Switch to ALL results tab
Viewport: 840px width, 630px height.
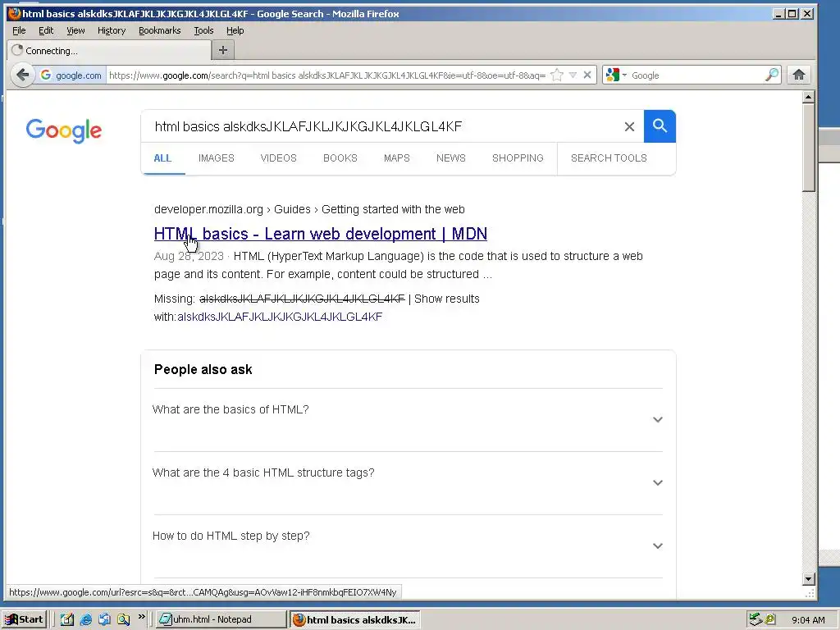point(162,158)
